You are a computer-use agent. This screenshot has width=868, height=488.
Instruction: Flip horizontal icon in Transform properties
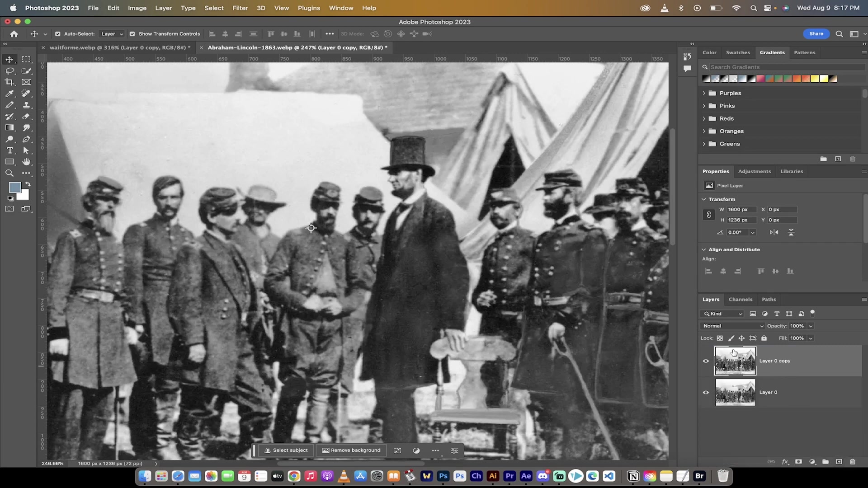(x=774, y=232)
